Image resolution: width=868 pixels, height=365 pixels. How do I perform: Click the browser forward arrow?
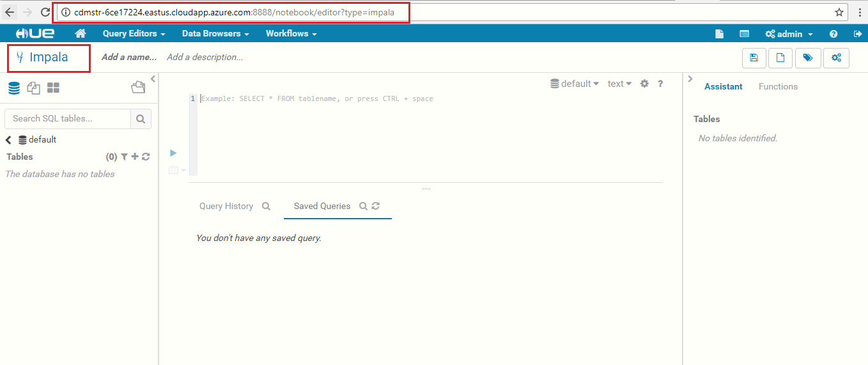tap(27, 12)
